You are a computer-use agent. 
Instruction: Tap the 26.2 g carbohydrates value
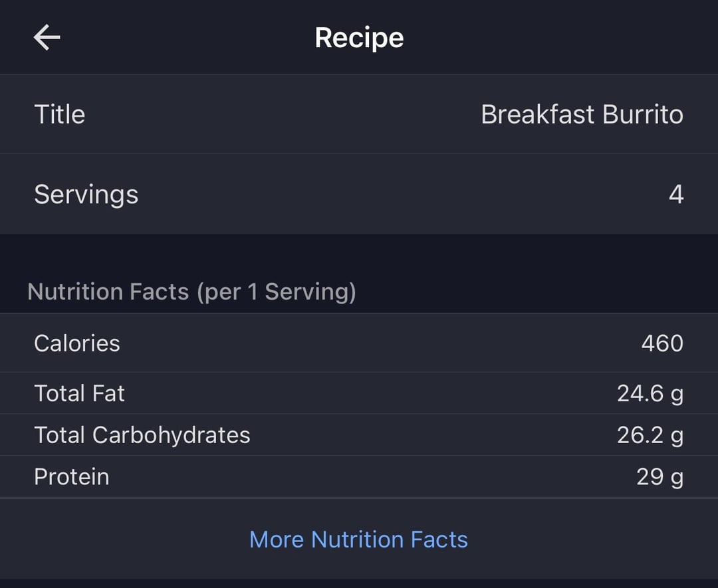[650, 435]
